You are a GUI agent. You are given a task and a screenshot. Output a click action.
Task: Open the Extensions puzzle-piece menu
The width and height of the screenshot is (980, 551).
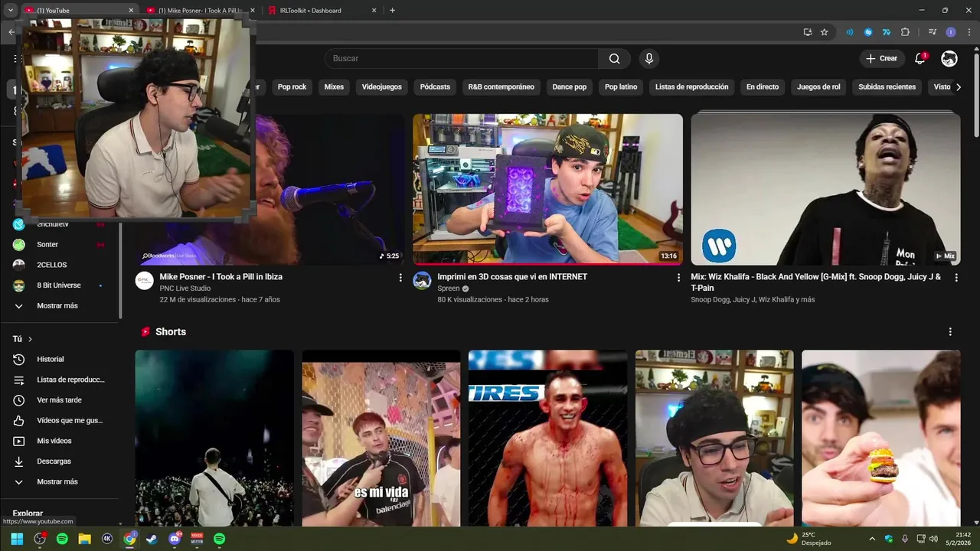point(905,32)
